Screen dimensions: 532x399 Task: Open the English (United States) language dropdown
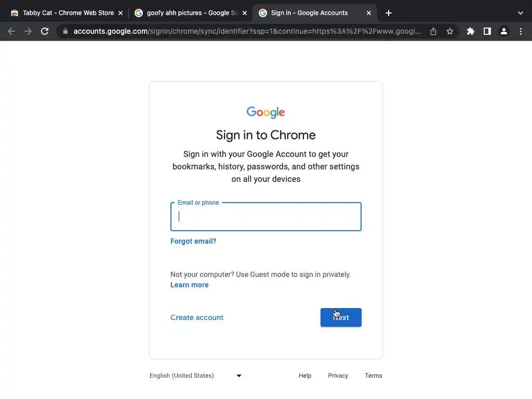(x=196, y=376)
